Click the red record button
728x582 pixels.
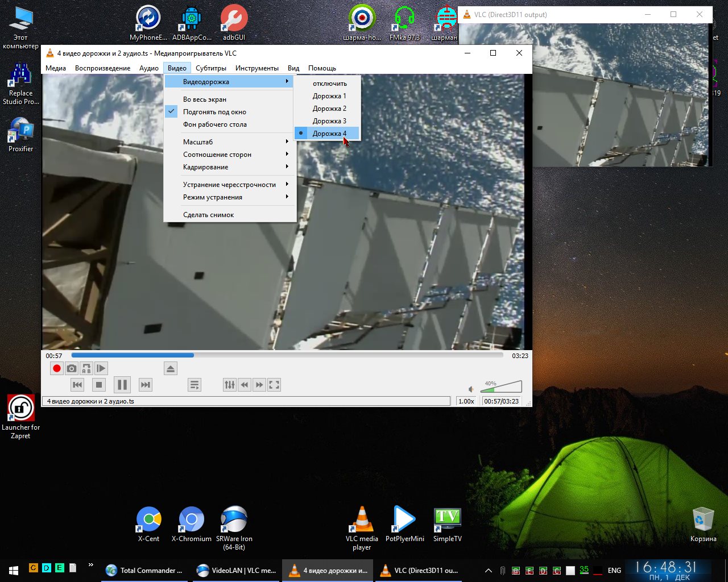pos(57,369)
